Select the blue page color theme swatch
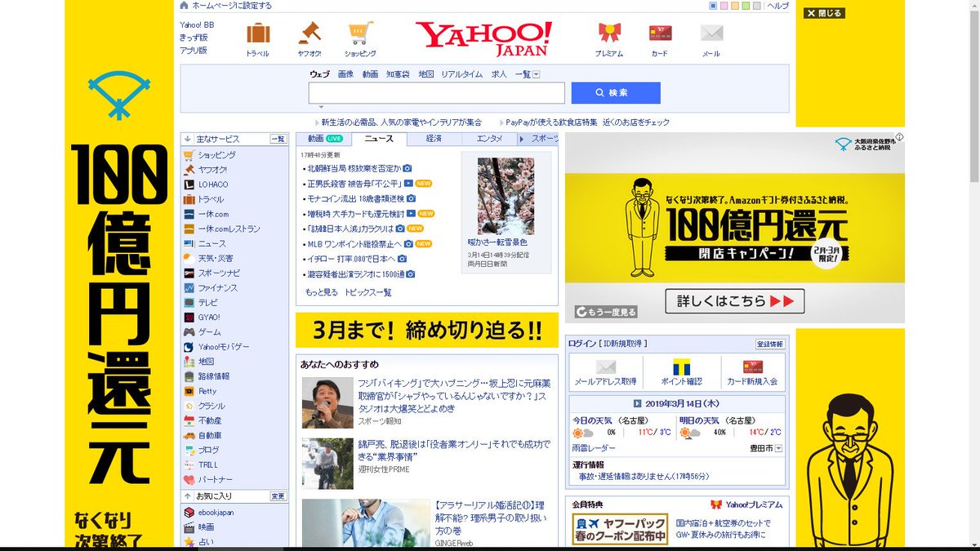Screen dimensions: 980x551 [x=713, y=6]
